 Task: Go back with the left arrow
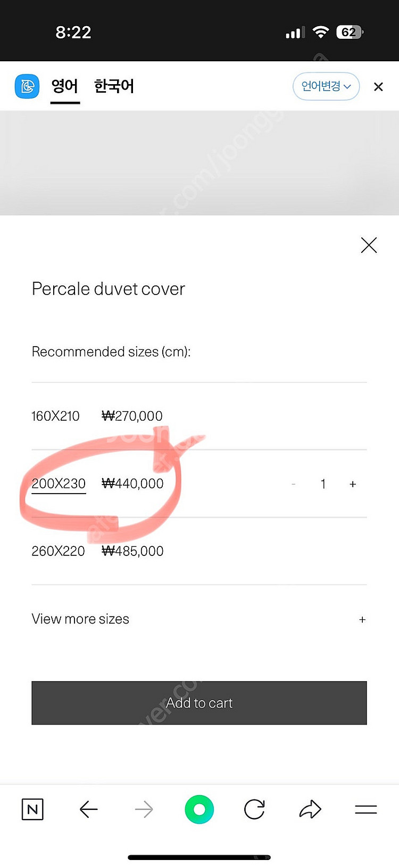tap(88, 809)
